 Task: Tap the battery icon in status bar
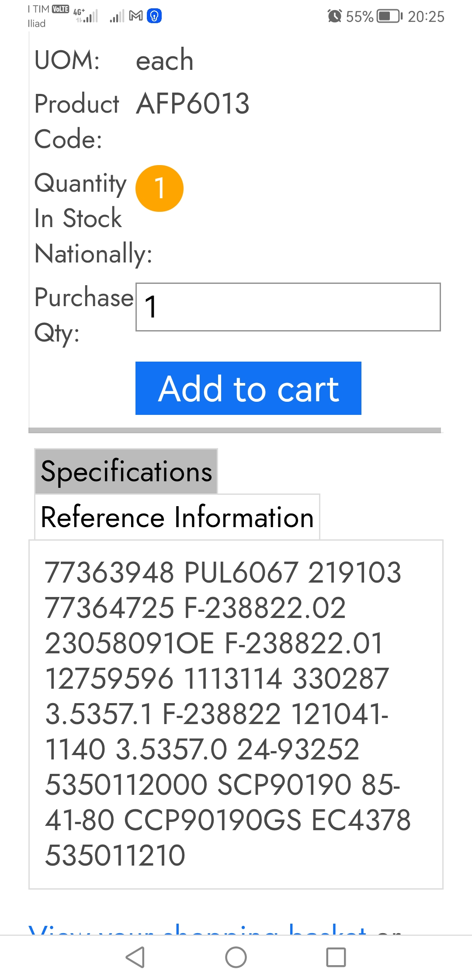point(389,16)
